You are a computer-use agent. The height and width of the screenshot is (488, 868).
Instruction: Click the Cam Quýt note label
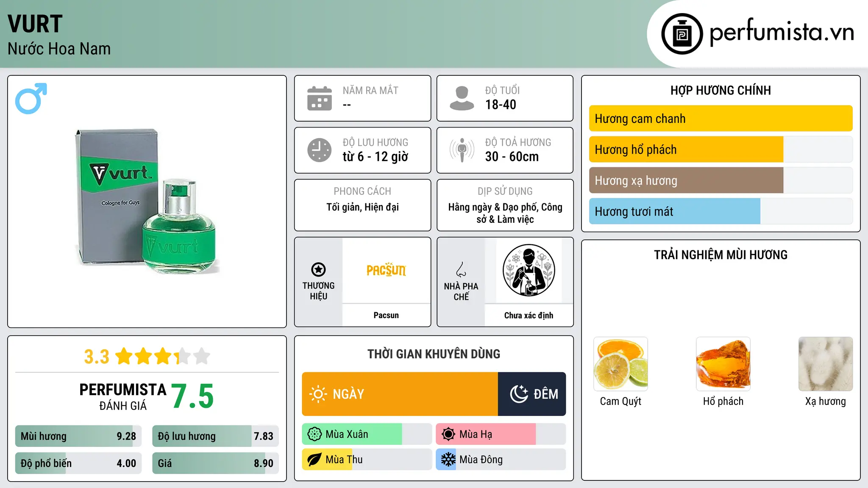(x=620, y=401)
